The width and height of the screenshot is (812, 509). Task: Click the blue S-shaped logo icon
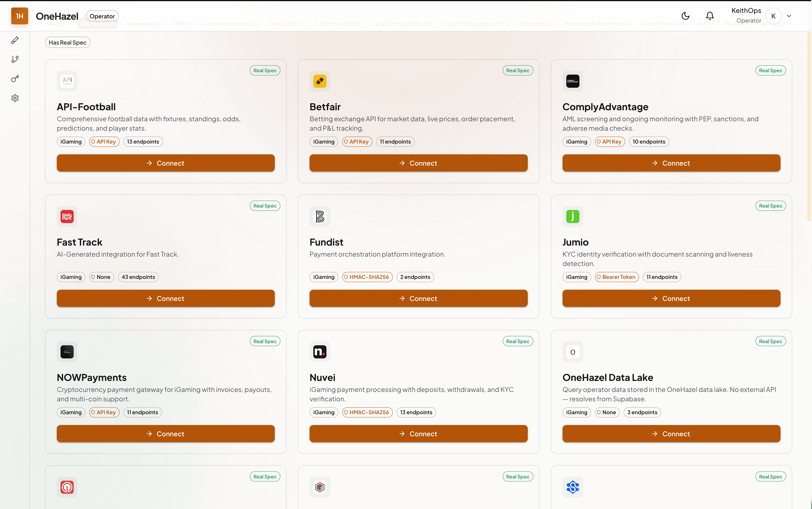(x=573, y=487)
